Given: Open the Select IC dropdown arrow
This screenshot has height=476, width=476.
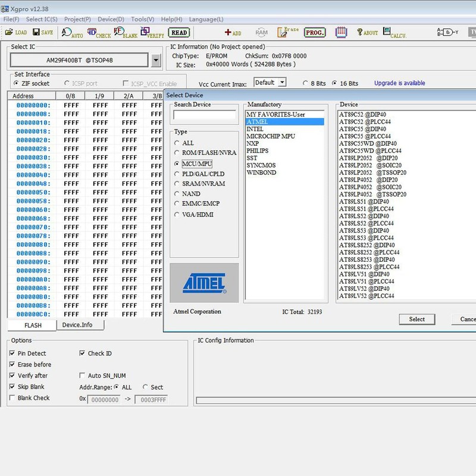Looking at the screenshot, I should pyautogui.click(x=156, y=60).
